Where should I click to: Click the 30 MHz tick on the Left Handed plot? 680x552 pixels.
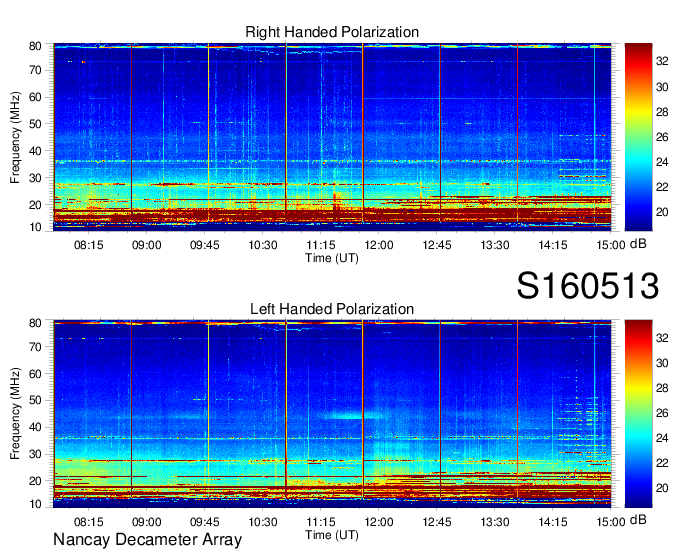[x=35, y=454]
